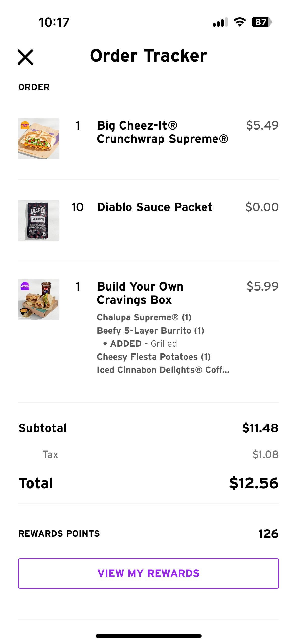Tap the cellular signal bars
This screenshot has width=297, height=644.
coord(220,22)
